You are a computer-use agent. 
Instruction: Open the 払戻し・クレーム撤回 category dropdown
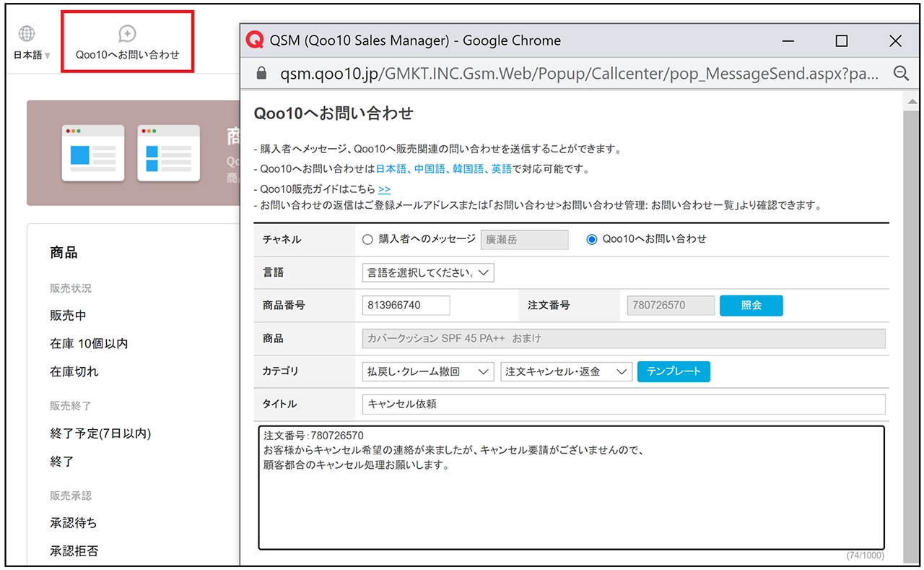428,371
